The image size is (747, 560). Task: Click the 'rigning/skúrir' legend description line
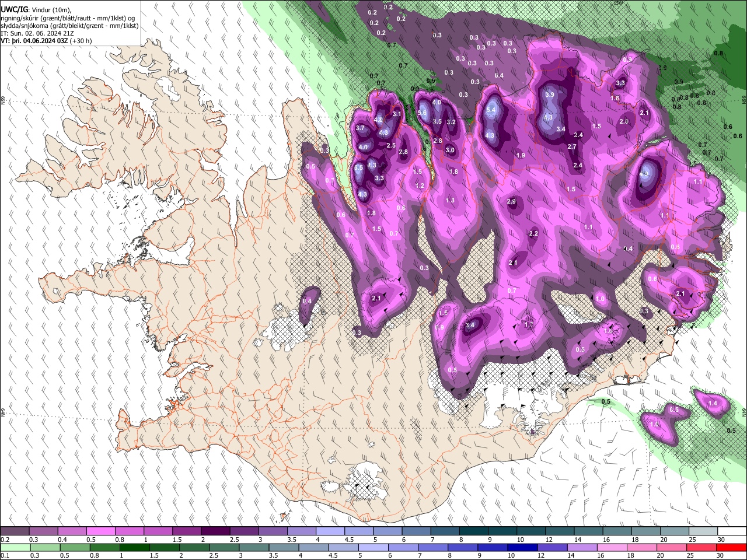point(69,18)
